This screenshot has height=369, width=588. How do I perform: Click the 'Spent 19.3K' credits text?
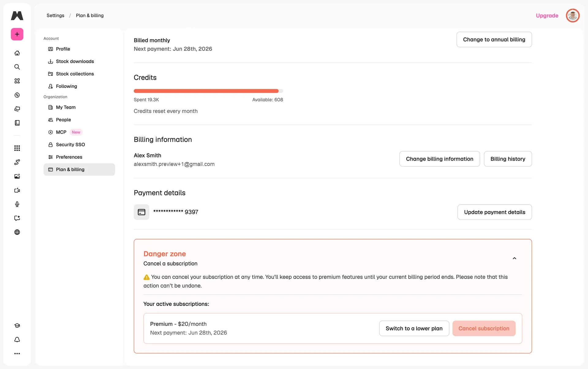(x=146, y=100)
